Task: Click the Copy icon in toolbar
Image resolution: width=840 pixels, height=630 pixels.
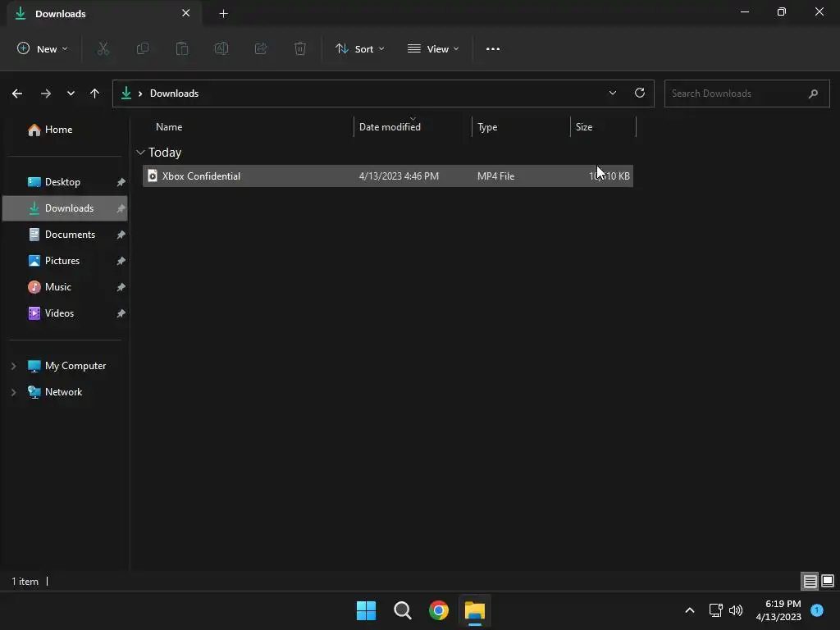Action: (x=143, y=48)
